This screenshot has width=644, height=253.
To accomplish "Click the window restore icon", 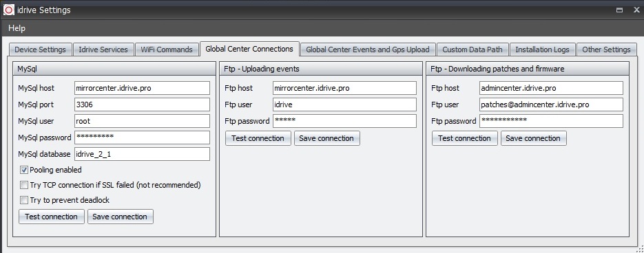I will point(620,10).
